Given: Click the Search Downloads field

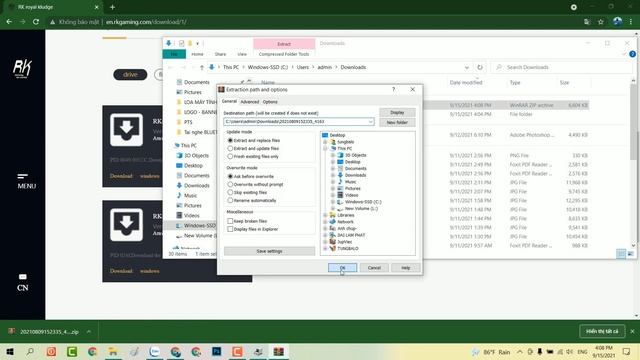Looking at the screenshot, I should tap(561, 67).
